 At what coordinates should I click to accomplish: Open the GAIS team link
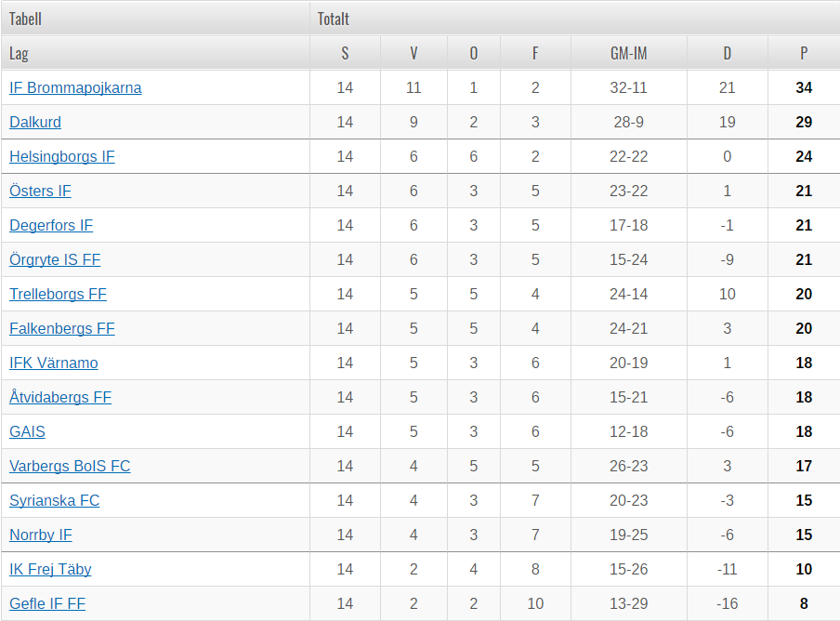(27, 431)
